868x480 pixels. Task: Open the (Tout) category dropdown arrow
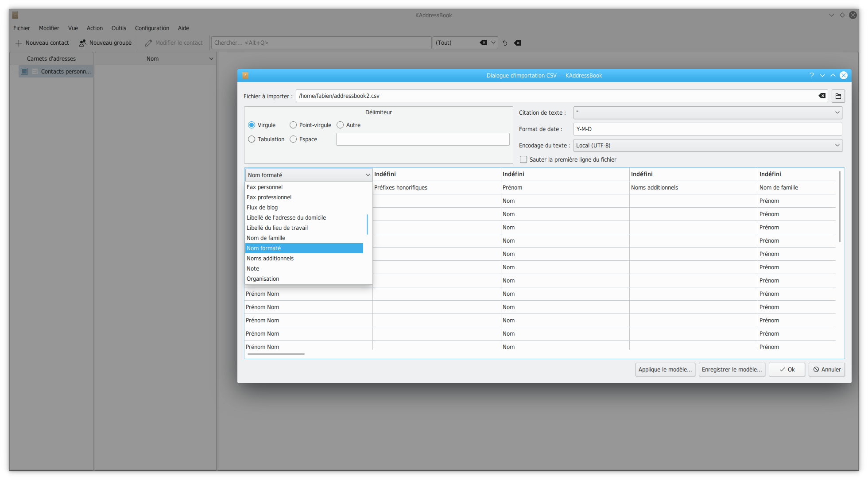pyautogui.click(x=493, y=43)
